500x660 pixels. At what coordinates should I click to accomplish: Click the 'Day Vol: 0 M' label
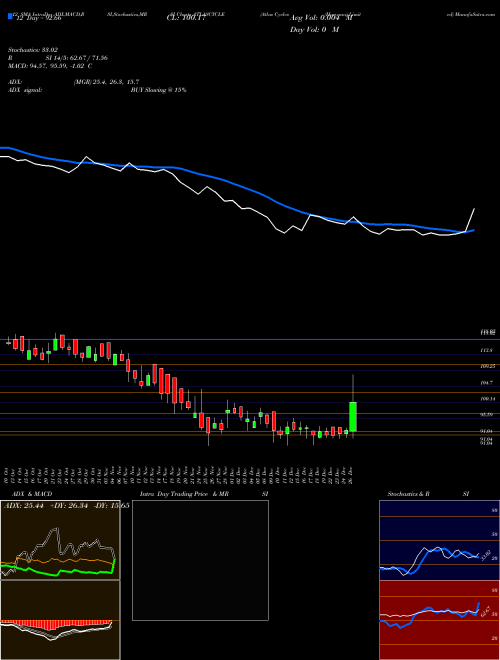coord(314,30)
